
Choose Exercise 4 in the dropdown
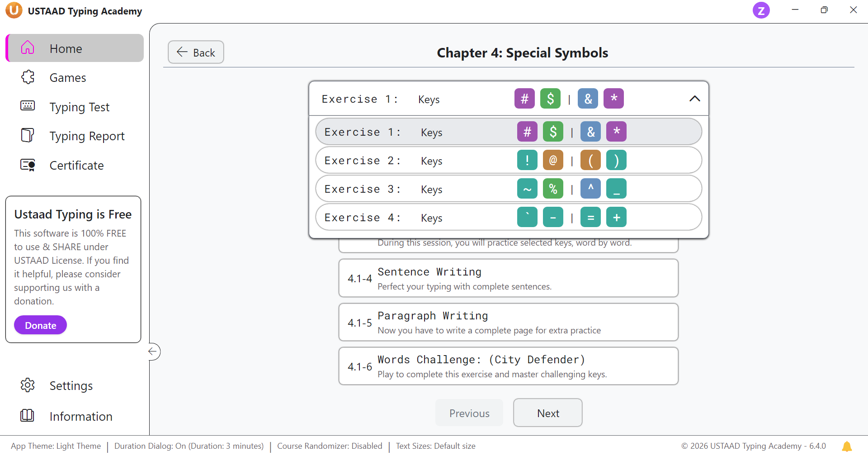tap(508, 218)
